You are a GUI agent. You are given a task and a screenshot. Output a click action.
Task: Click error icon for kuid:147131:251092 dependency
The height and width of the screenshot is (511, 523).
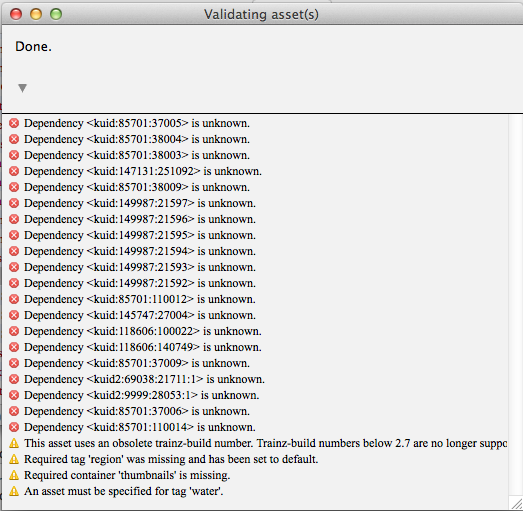(14, 171)
